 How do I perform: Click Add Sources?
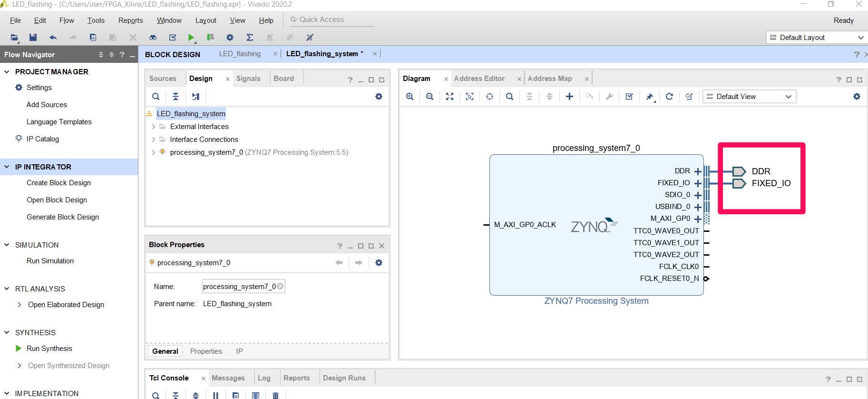click(x=47, y=105)
